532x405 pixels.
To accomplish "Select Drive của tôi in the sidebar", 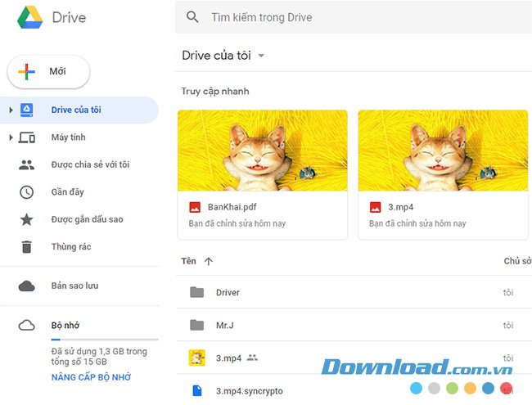I will pos(79,110).
